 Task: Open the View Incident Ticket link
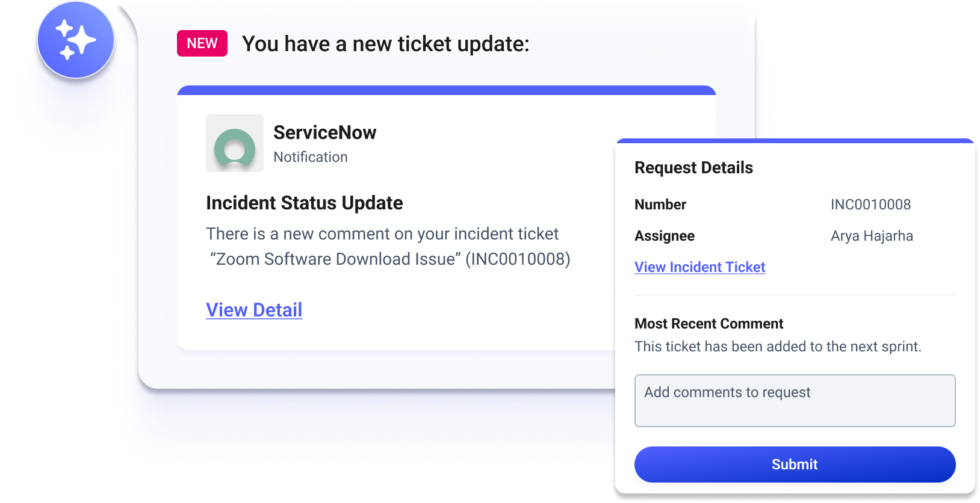click(699, 267)
